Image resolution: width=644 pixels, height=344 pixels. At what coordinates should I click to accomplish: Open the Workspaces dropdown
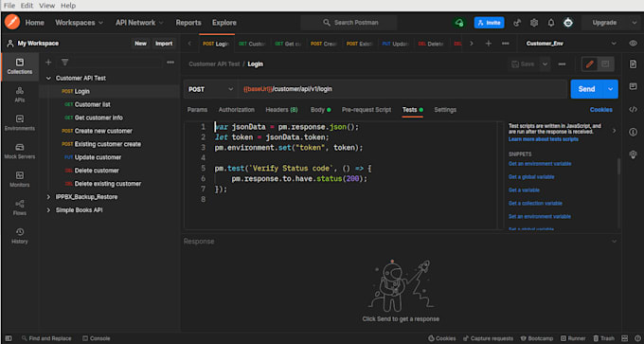pos(80,23)
